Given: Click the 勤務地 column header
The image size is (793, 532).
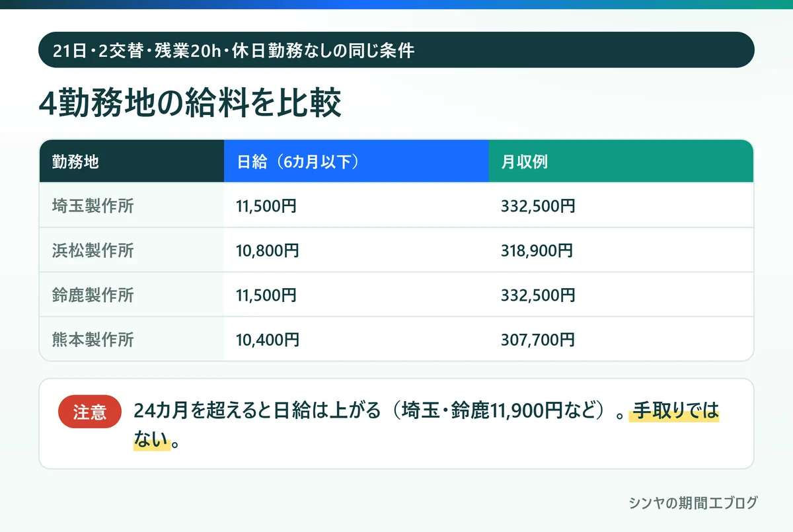Looking at the screenshot, I should click(x=132, y=161).
